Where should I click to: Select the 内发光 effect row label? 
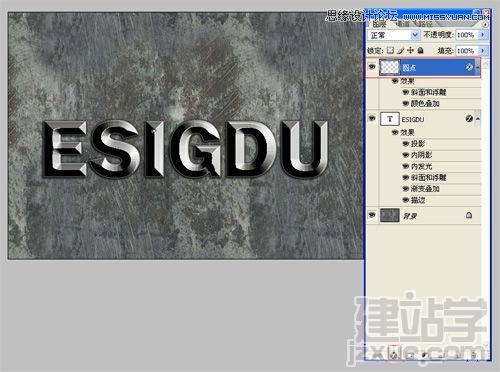422,166
